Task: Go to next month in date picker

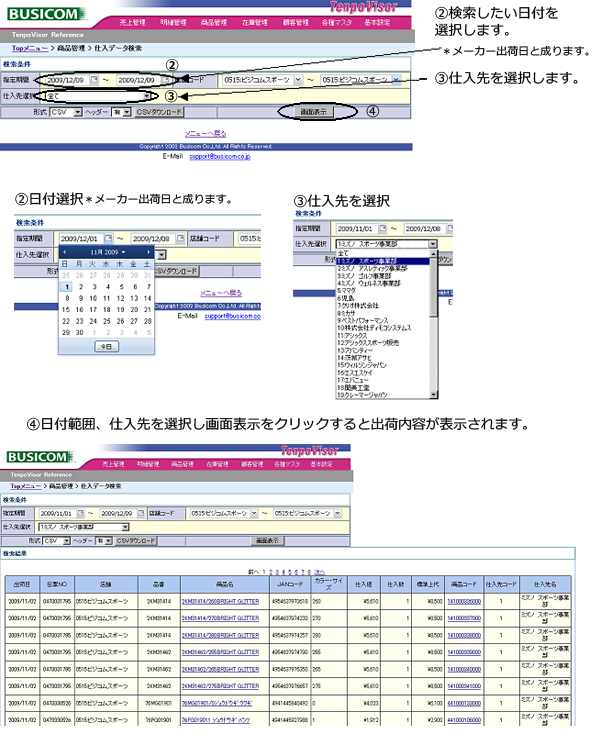Action: pos(148,252)
